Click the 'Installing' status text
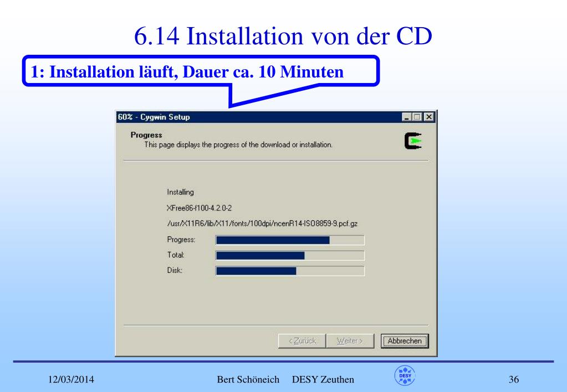 [180, 192]
